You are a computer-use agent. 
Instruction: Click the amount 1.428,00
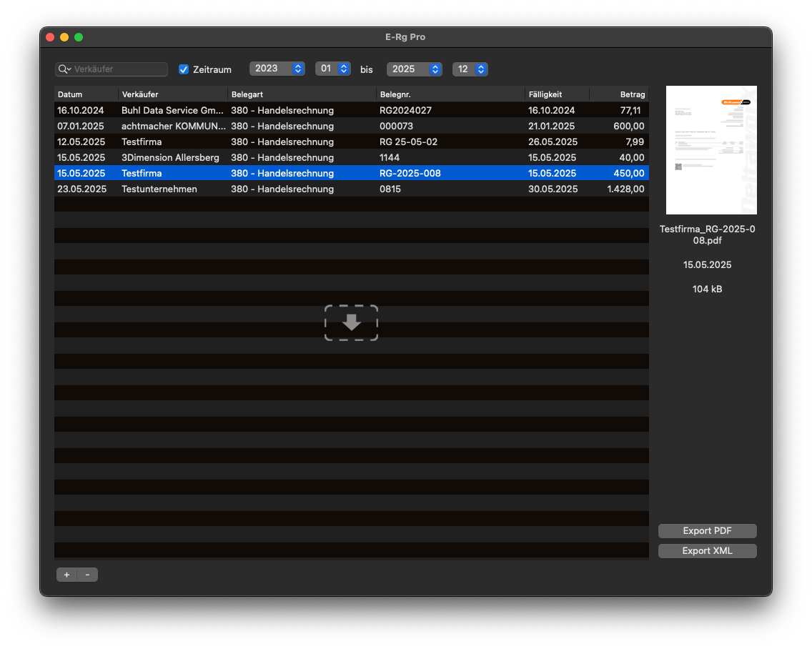coord(625,189)
